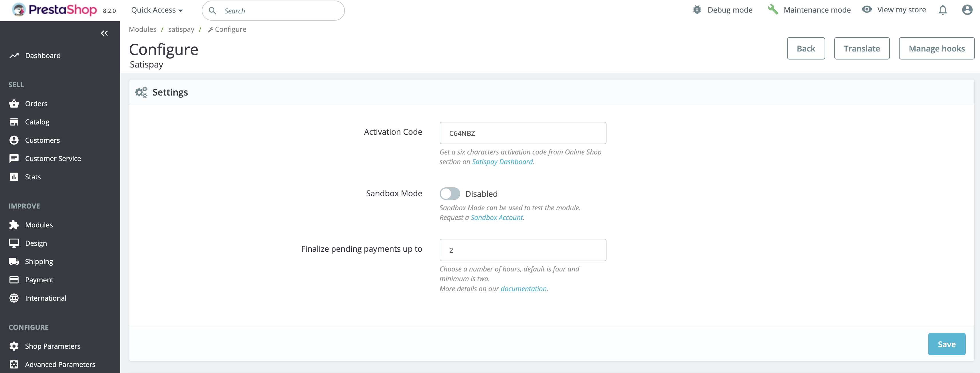
Task: Enable the Sandbox Mode toggle
Action: click(x=450, y=194)
